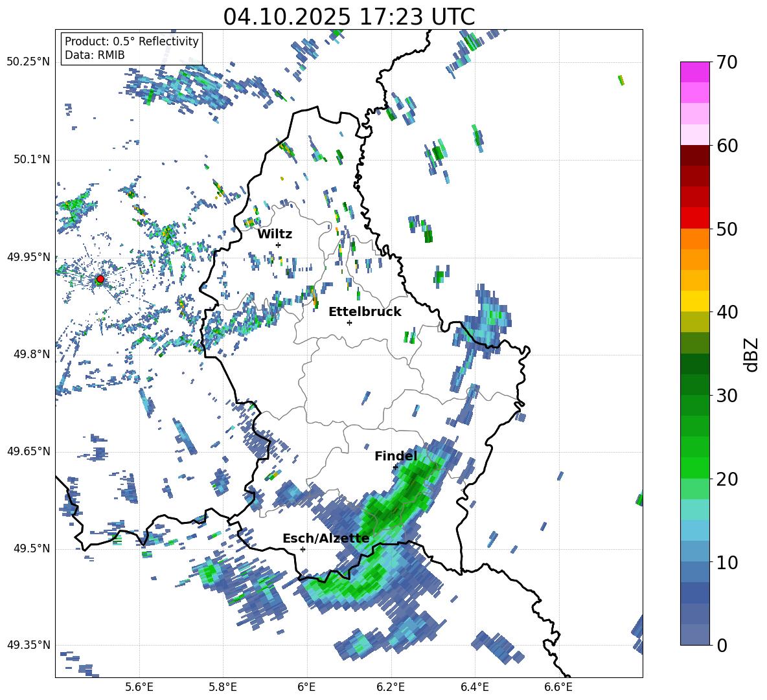This screenshot has width=767, height=700.
Task: Click the 6°E longitude label
Action: pos(306,687)
